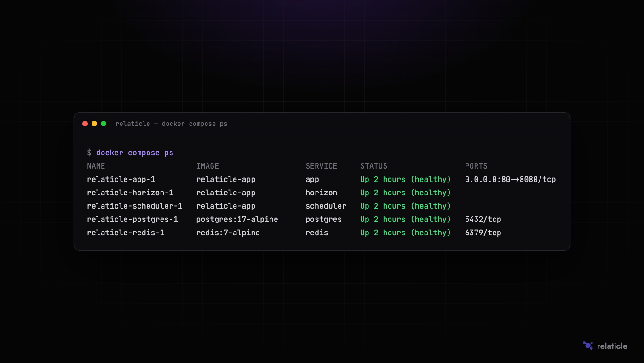Viewport: 644px width, 363px height.
Task: Click the IMAGE column header
Action: [x=207, y=166]
